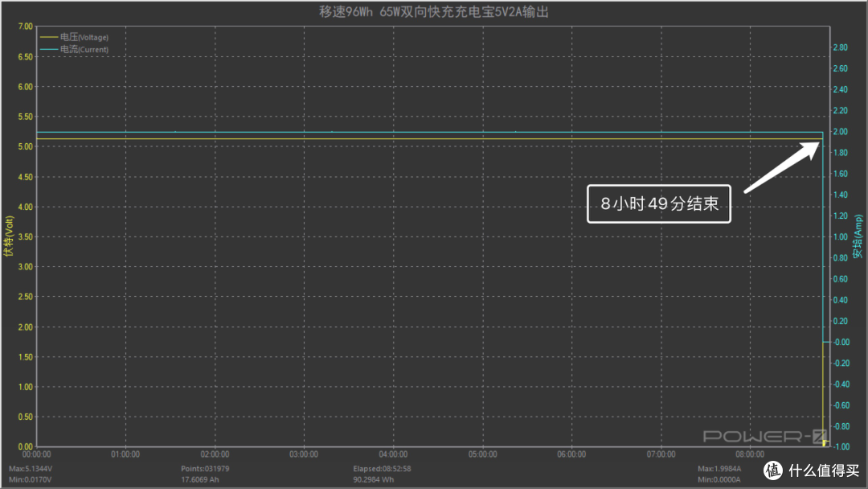Click the 90.2984 Wh energy value
This screenshot has height=489, width=868.
click(x=374, y=479)
